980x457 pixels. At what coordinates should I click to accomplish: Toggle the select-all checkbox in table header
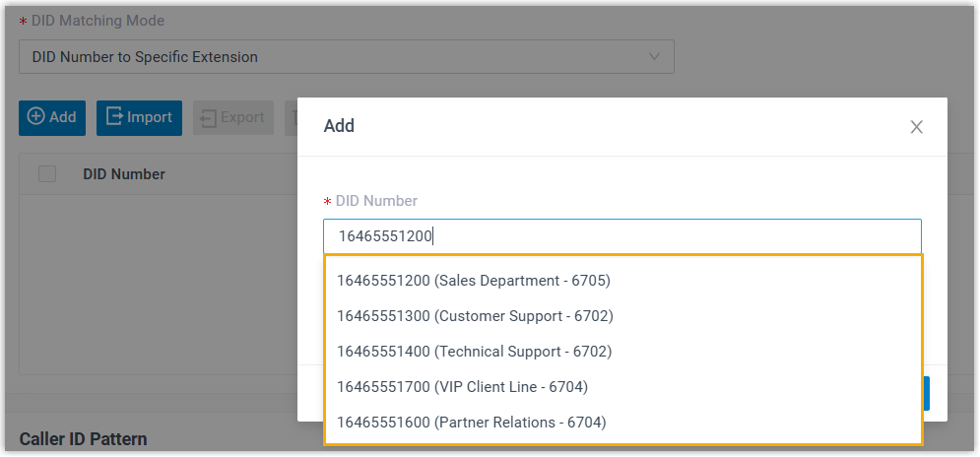click(47, 174)
